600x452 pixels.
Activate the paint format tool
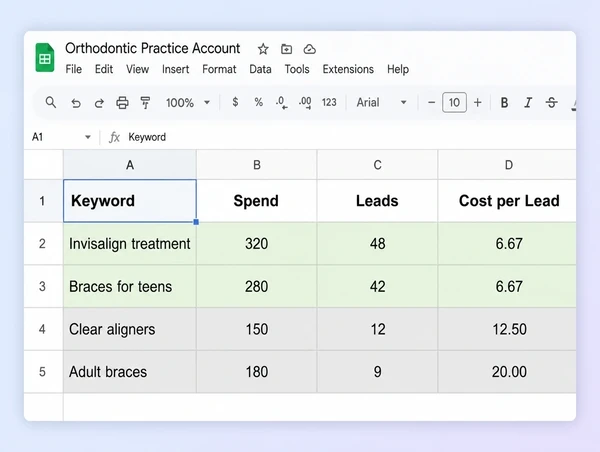145,103
